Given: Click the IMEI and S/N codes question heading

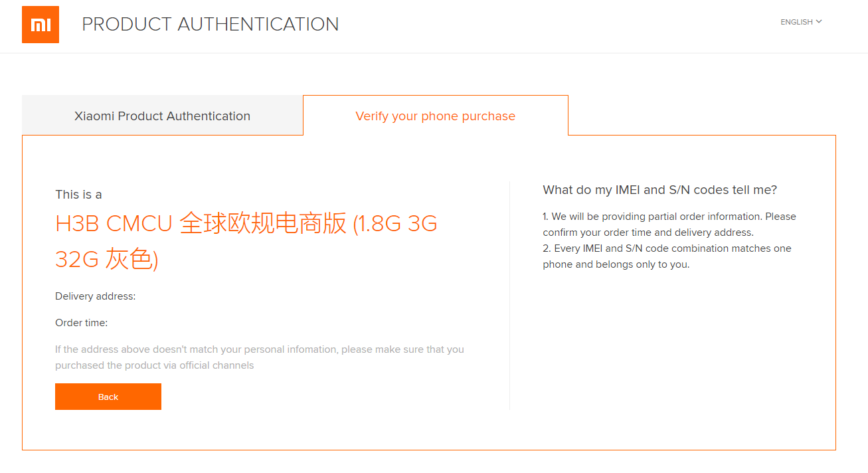Looking at the screenshot, I should pos(659,190).
